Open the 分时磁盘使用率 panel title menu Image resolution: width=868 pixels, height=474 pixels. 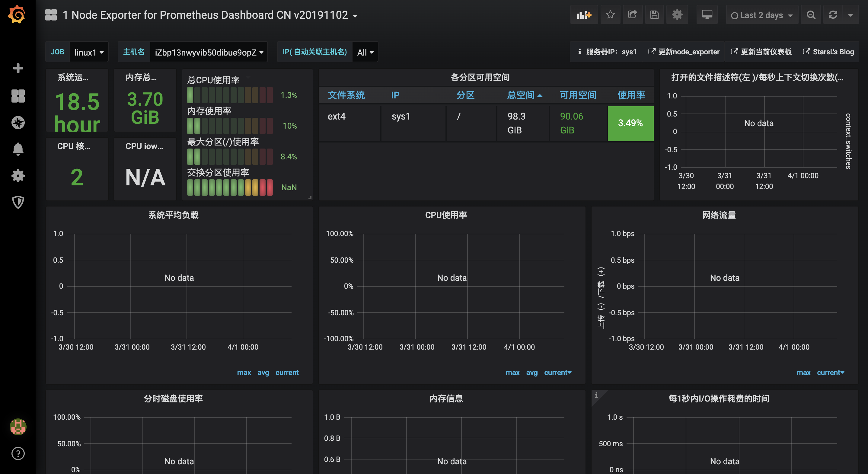[x=174, y=399]
